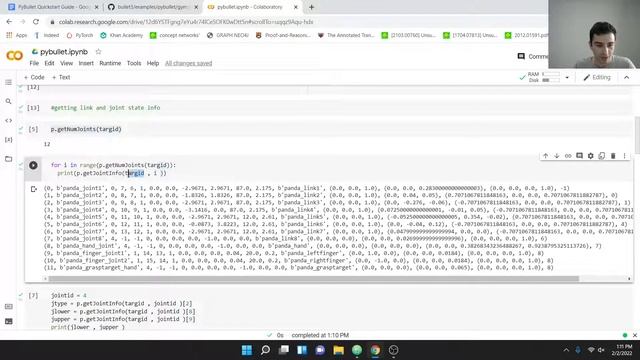
Task: Open Windows Start menu
Action: [x=247, y=350]
